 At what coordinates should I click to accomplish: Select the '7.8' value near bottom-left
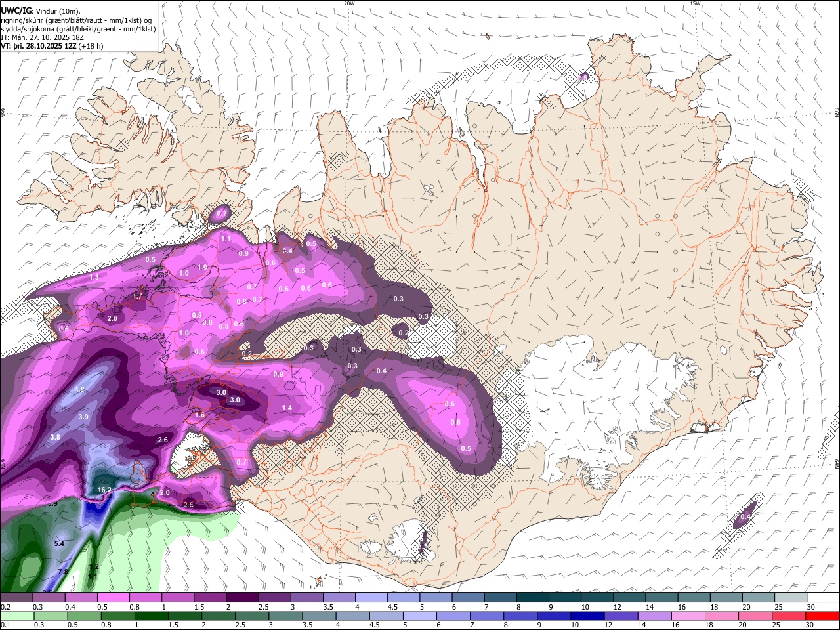coord(63,572)
